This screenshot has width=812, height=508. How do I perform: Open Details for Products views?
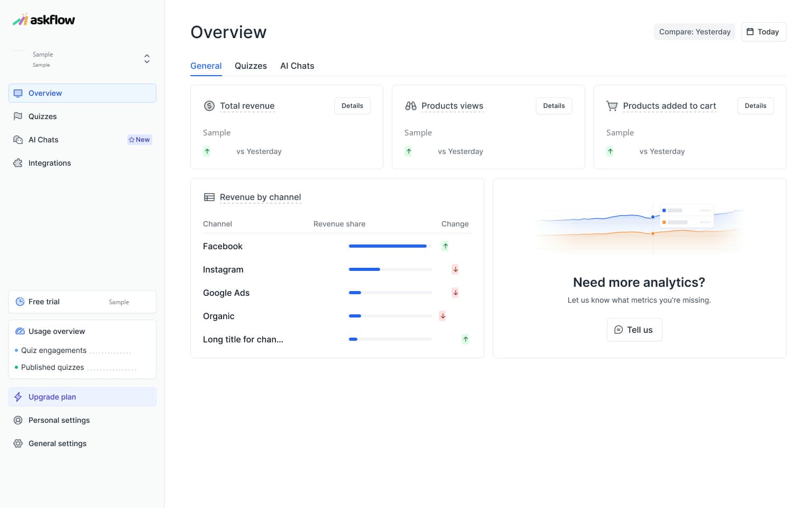coord(554,106)
